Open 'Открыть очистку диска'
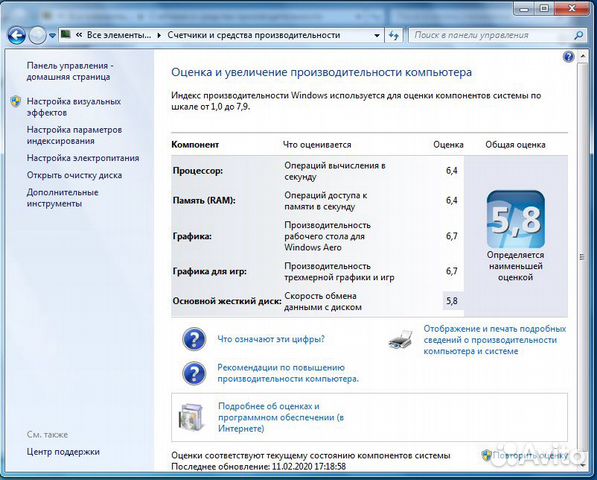The image size is (597, 480). click(x=74, y=175)
